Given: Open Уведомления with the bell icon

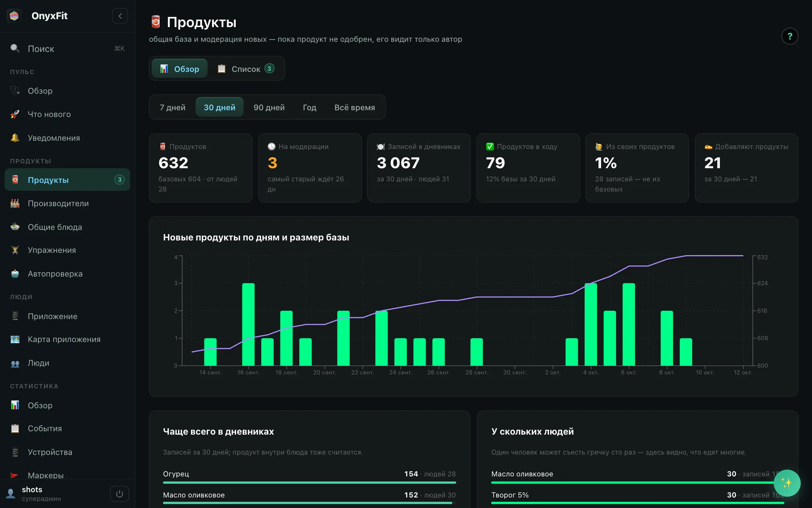Looking at the screenshot, I should (15, 138).
